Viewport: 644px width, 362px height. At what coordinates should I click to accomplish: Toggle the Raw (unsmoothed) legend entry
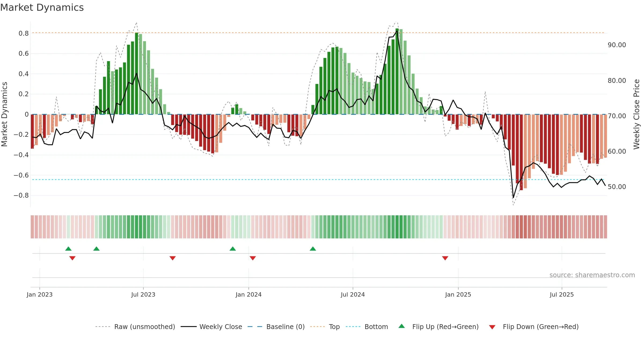[x=135, y=327]
